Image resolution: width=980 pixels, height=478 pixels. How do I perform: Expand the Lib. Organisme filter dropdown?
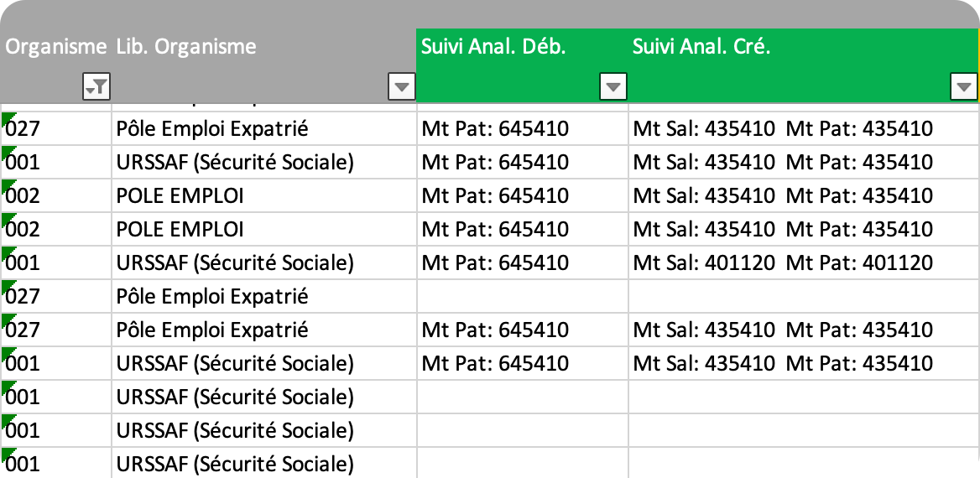(x=402, y=86)
